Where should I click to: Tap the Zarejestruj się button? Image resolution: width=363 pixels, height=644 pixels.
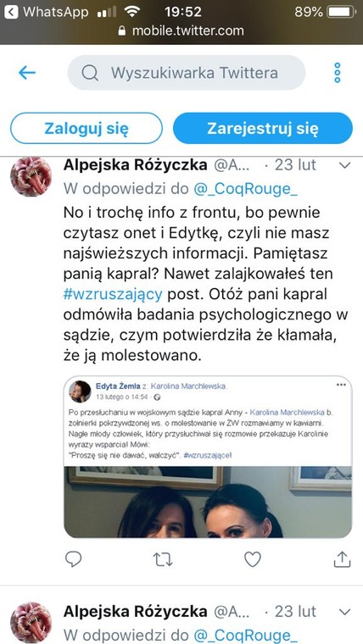[x=263, y=128]
